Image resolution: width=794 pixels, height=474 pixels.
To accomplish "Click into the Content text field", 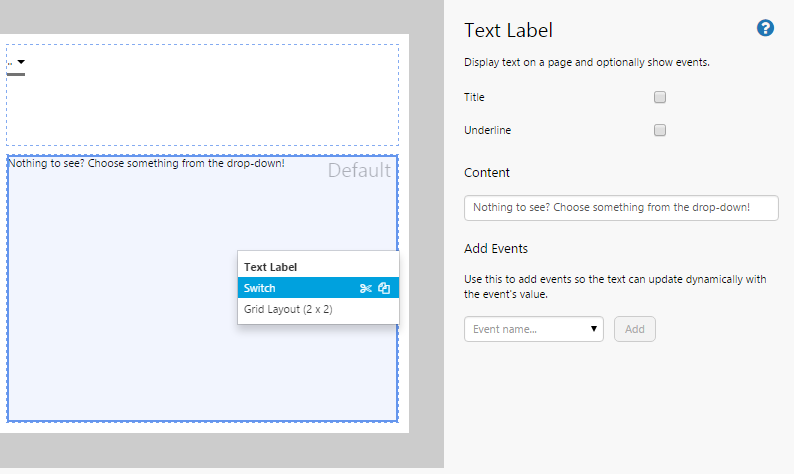I will (621, 208).
